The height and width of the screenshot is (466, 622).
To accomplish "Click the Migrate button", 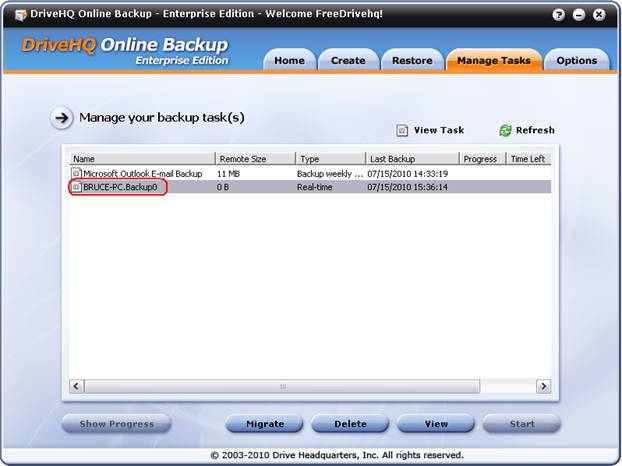I will coord(265,424).
